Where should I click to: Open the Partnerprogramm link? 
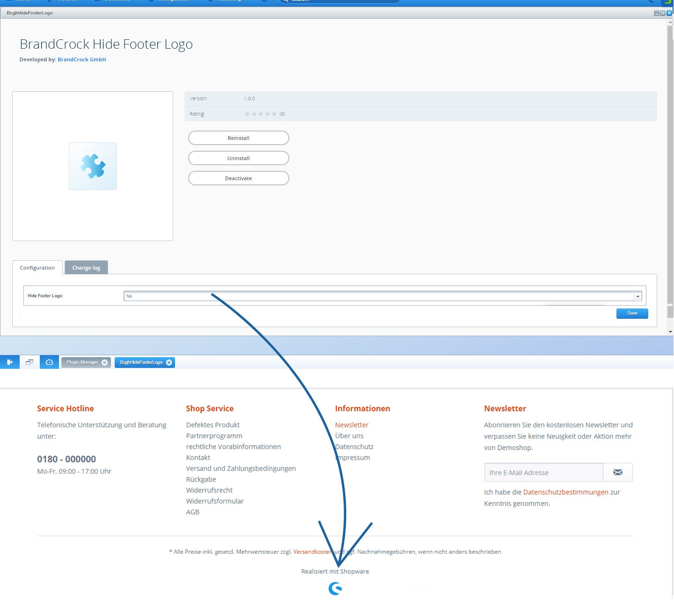coord(214,436)
